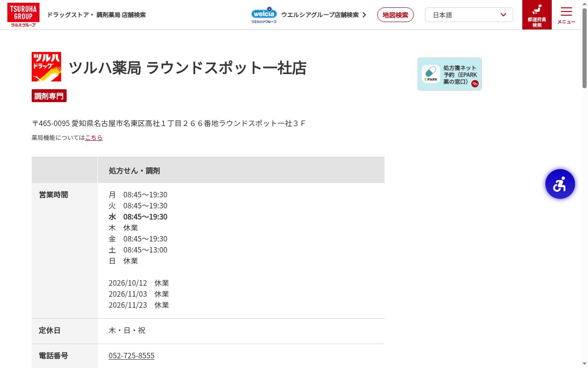Select the 木 休業 line

123,228
